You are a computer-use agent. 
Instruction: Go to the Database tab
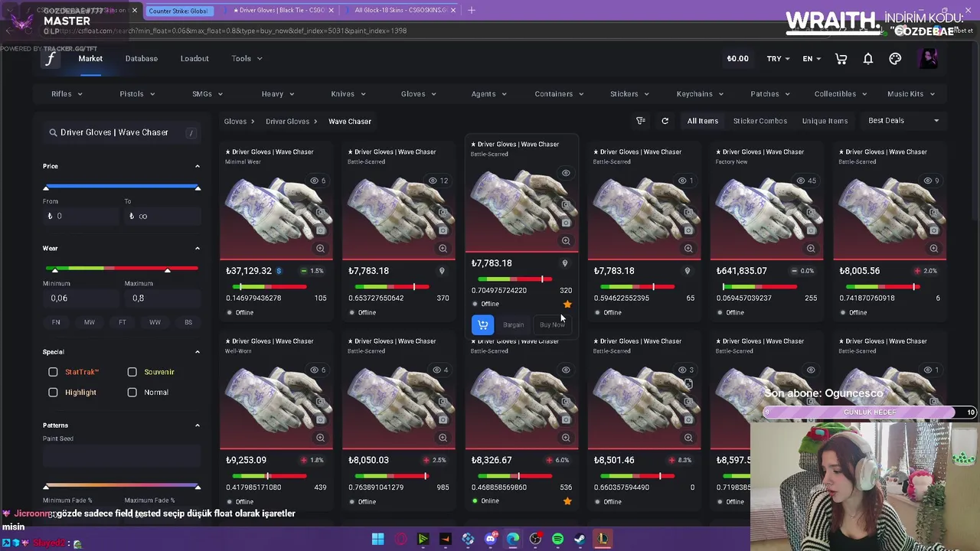coord(142,59)
